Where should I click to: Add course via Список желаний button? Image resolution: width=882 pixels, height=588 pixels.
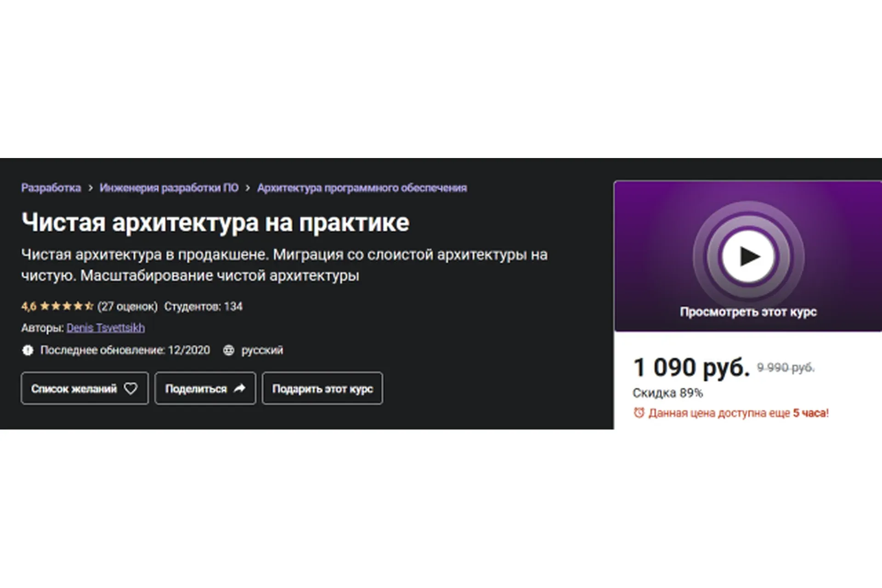click(85, 389)
